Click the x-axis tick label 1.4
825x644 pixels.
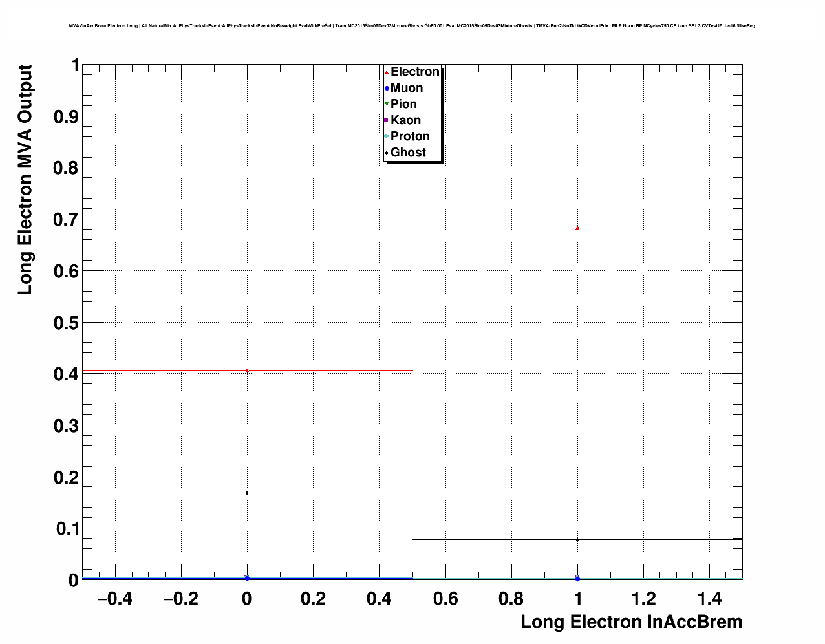(x=710, y=599)
